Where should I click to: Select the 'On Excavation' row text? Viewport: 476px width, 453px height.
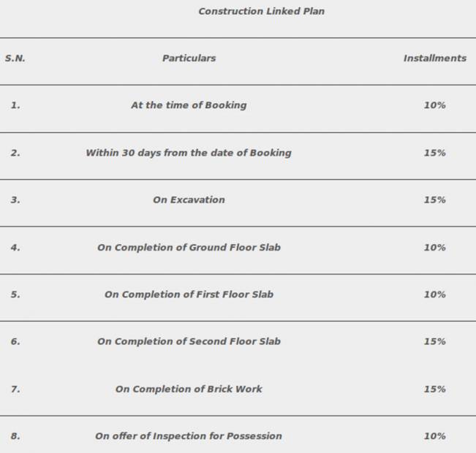pyautogui.click(x=189, y=200)
